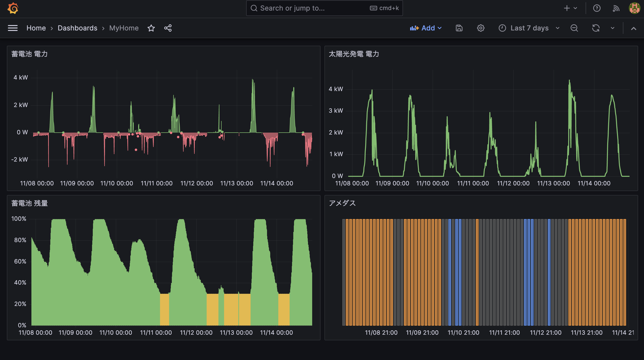This screenshot has height=360, width=644.
Task: Open the Last 7 days time picker
Action: point(529,28)
